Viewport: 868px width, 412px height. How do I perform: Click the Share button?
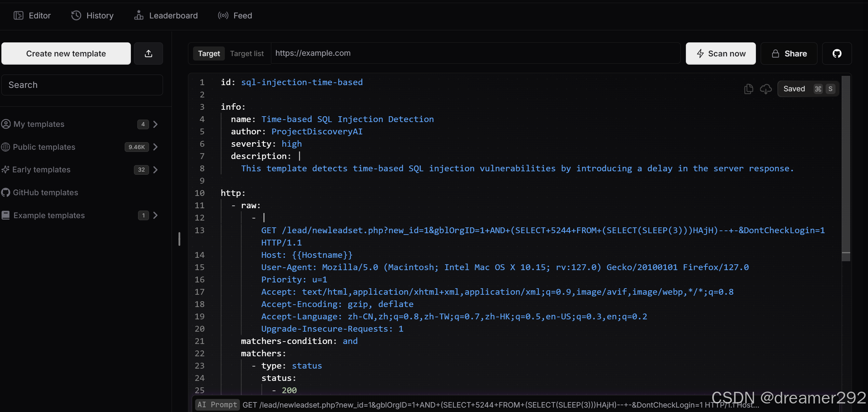coord(789,54)
